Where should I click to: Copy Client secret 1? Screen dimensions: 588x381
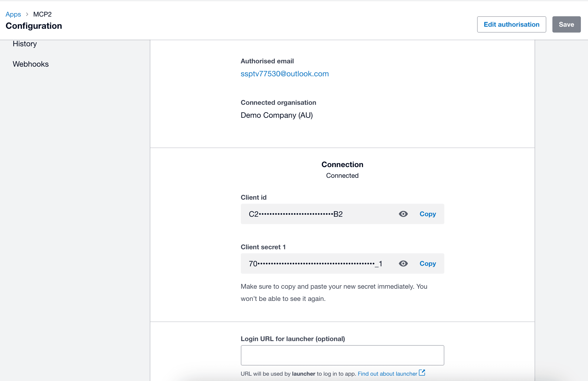(x=428, y=263)
